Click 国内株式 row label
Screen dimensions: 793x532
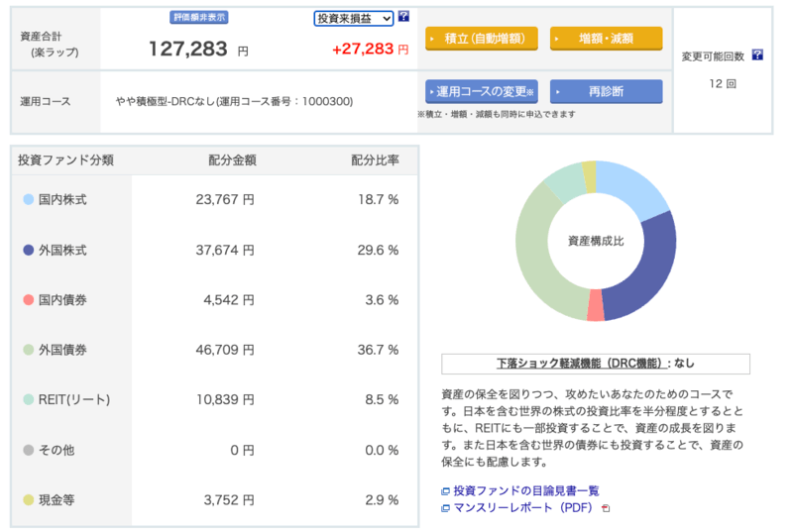tap(62, 199)
